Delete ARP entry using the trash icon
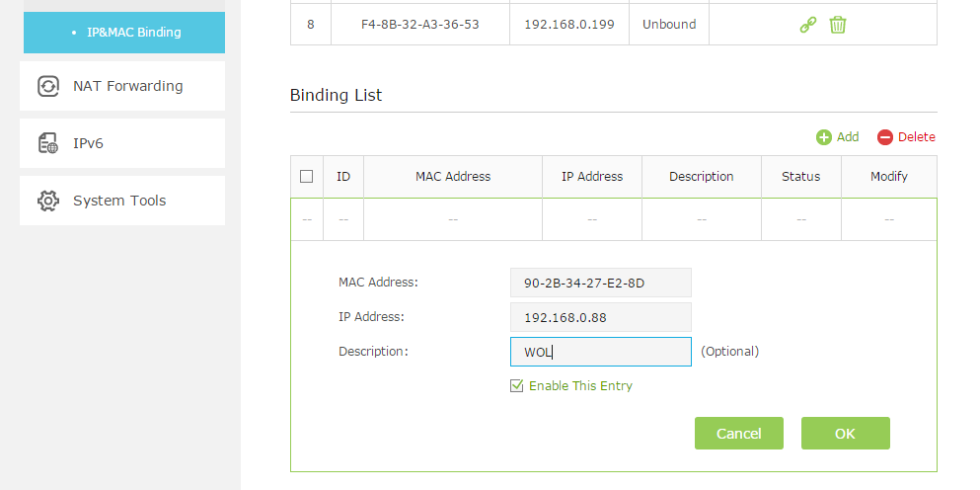This screenshot has width=980, height=490. click(x=838, y=25)
